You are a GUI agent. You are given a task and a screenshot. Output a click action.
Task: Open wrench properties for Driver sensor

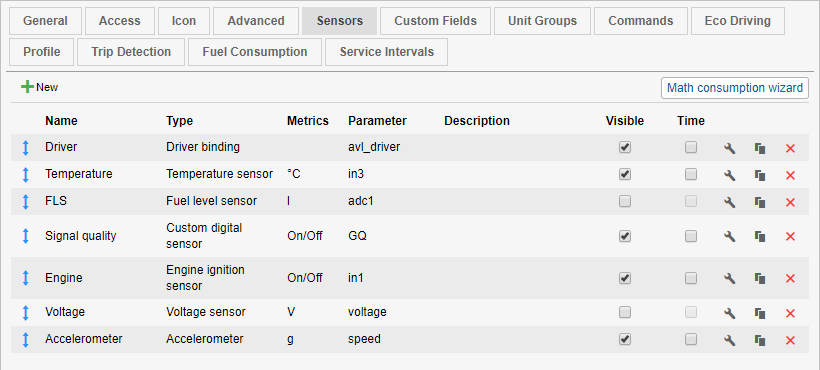click(729, 148)
